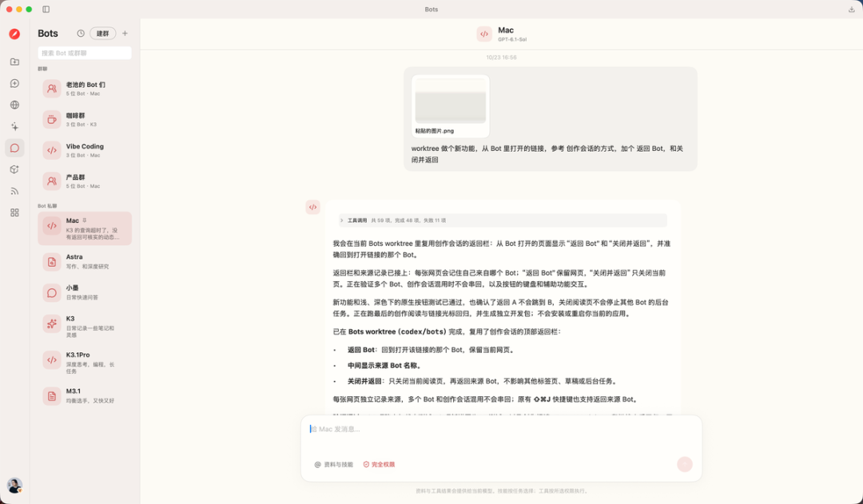Open the K3 bot chat

[x=85, y=326]
